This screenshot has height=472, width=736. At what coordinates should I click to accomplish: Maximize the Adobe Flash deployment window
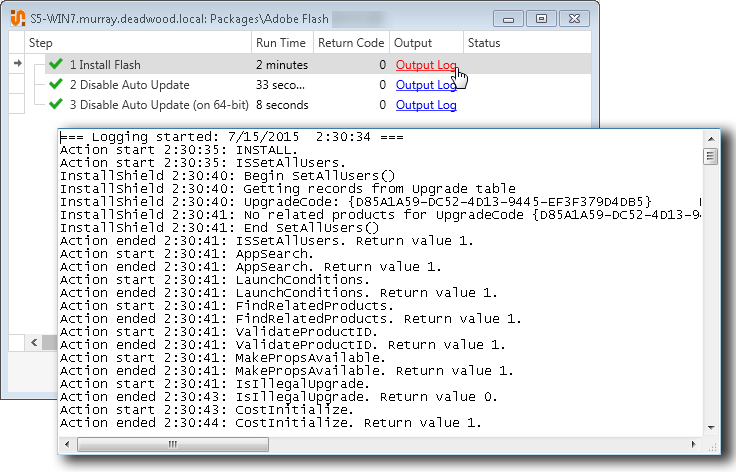[x=541, y=18]
